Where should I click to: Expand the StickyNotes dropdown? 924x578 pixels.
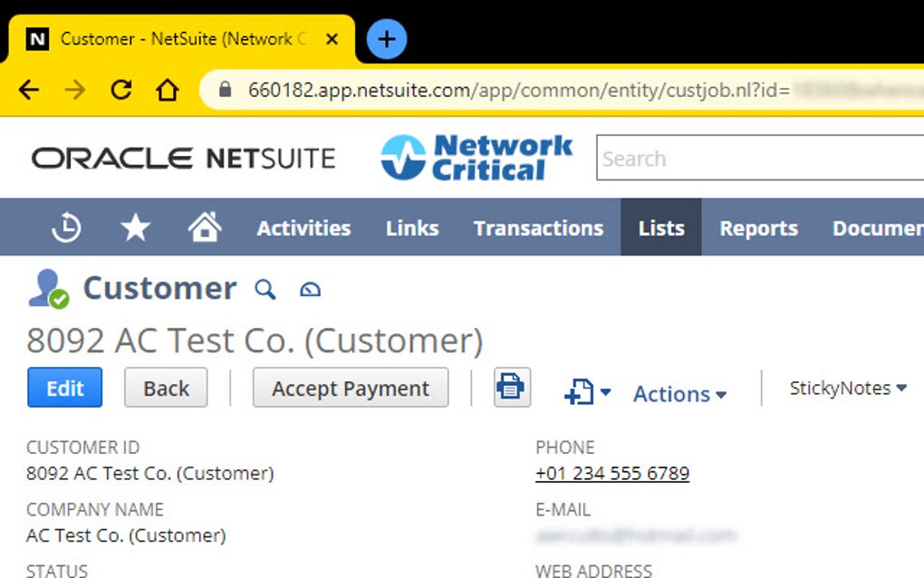pyautogui.click(x=847, y=388)
